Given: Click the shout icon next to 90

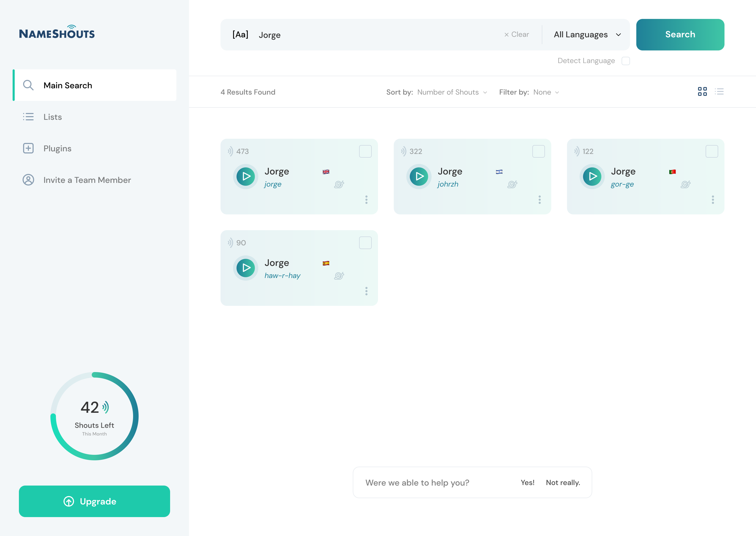Looking at the screenshot, I should [230, 243].
